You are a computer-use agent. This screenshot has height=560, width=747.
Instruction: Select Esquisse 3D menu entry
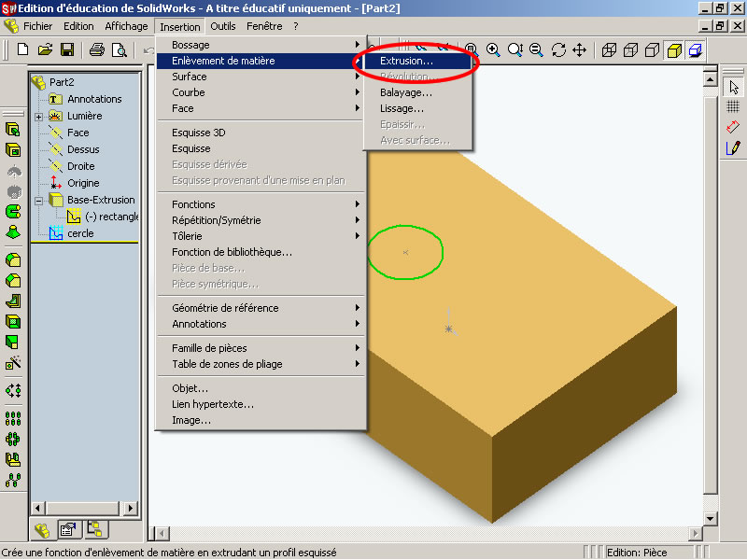261,133
